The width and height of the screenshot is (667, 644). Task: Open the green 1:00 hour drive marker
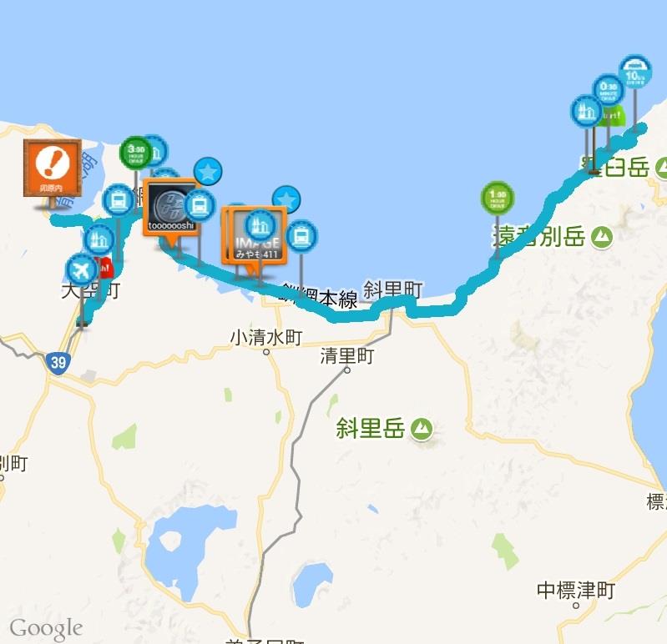pyautogui.click(x=498, y=198)
